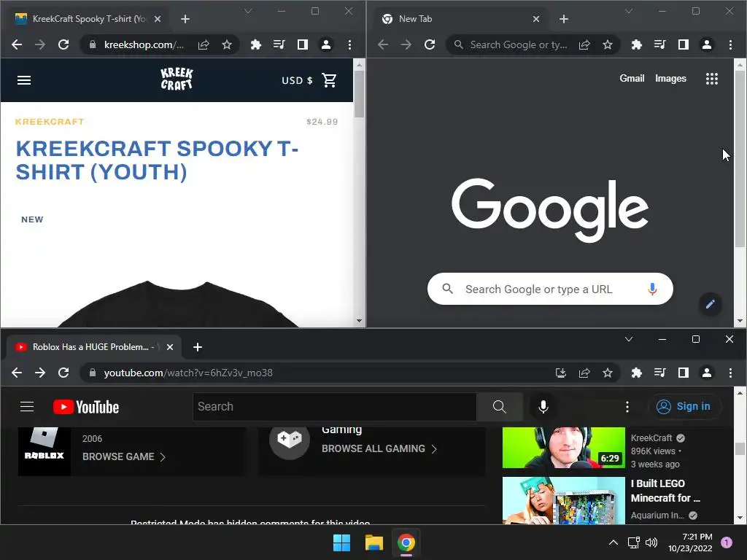Bookmark the New Tab page with star
The image size is (747, 560).
608,44
